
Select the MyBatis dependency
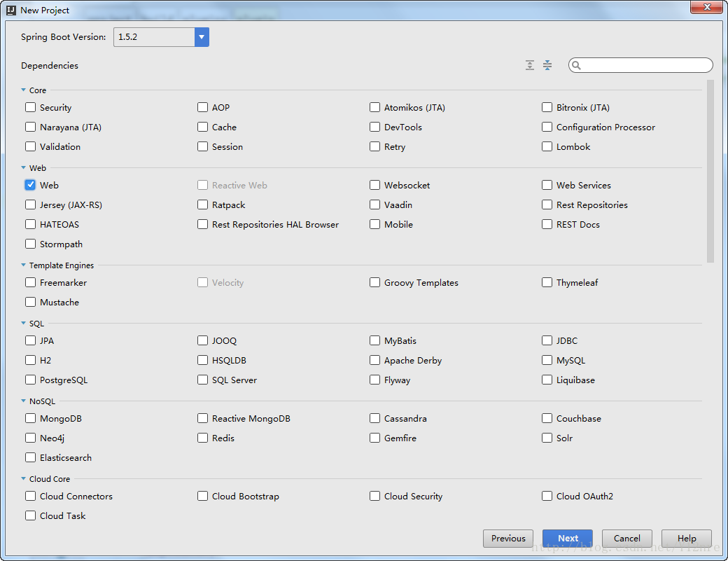pyautogui.click(x=374, y=340)
